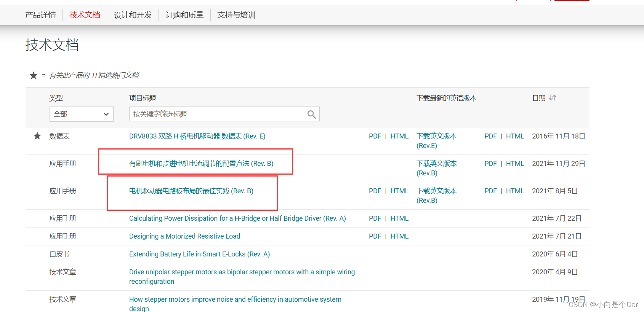Download English PDF in 2021年 8月 5日 row

(x=490, y=191)
